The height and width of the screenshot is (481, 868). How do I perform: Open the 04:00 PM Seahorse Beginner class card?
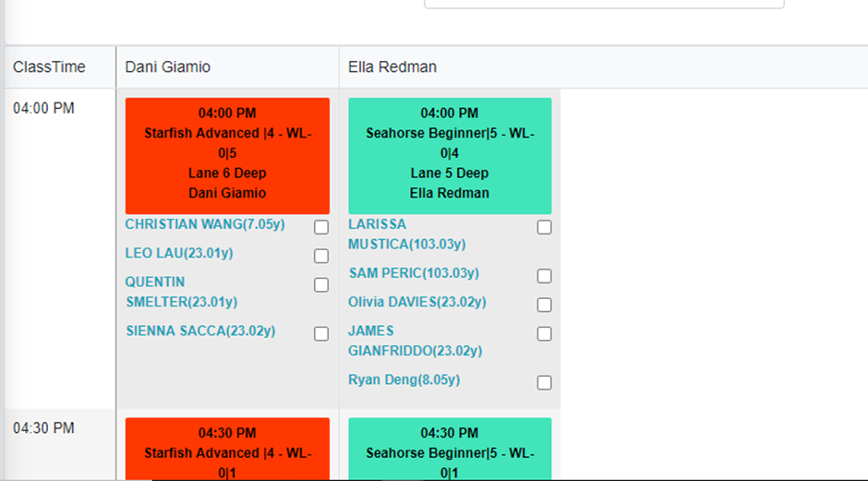pos(450,155)
